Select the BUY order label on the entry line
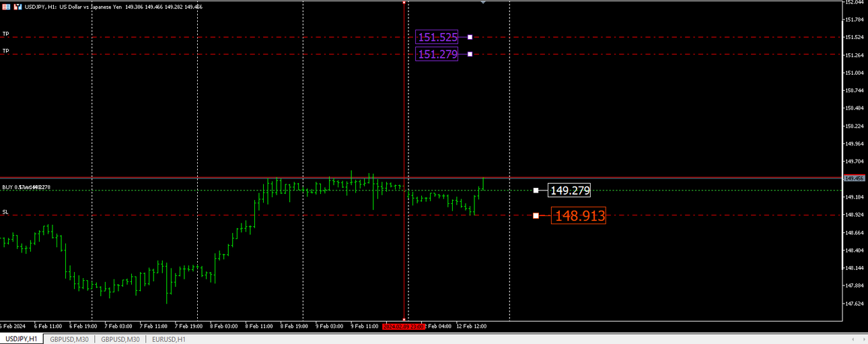The image size is (868, 344). [x=26, y=187]
